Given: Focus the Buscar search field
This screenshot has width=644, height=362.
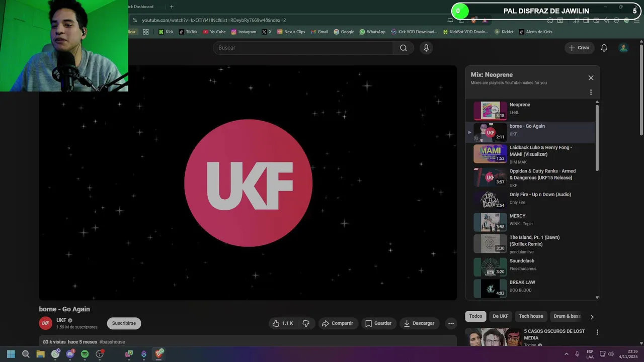Looking at the screenshot, I should point(302,48).
